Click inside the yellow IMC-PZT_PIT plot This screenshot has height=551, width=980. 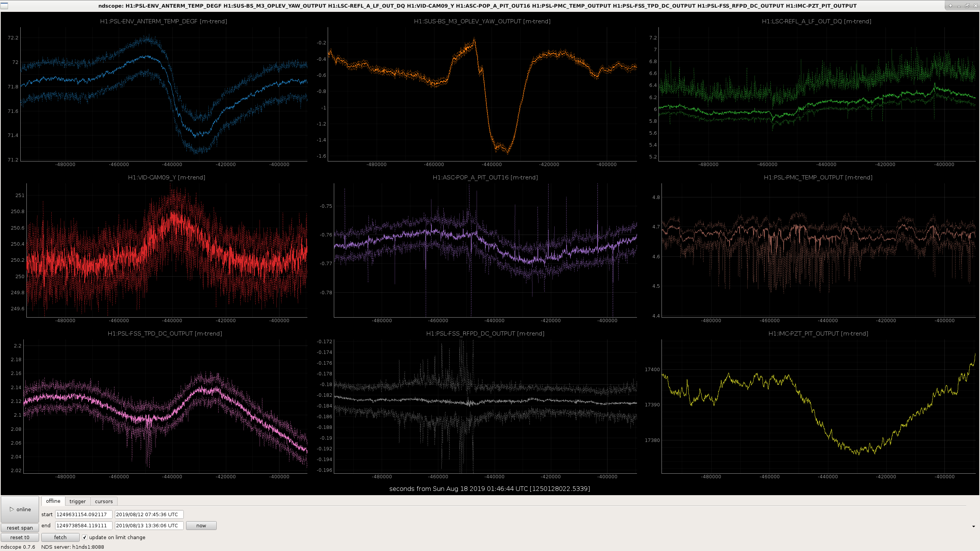(x=818, y=406)
